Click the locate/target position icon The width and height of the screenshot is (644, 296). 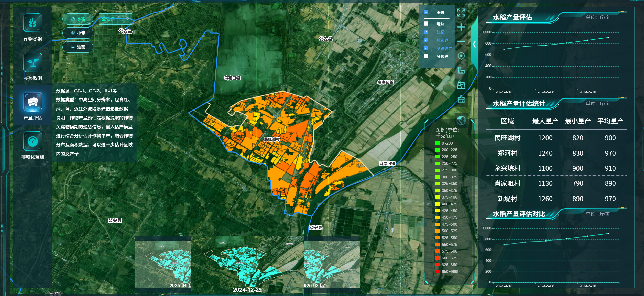tap(461, 56)
